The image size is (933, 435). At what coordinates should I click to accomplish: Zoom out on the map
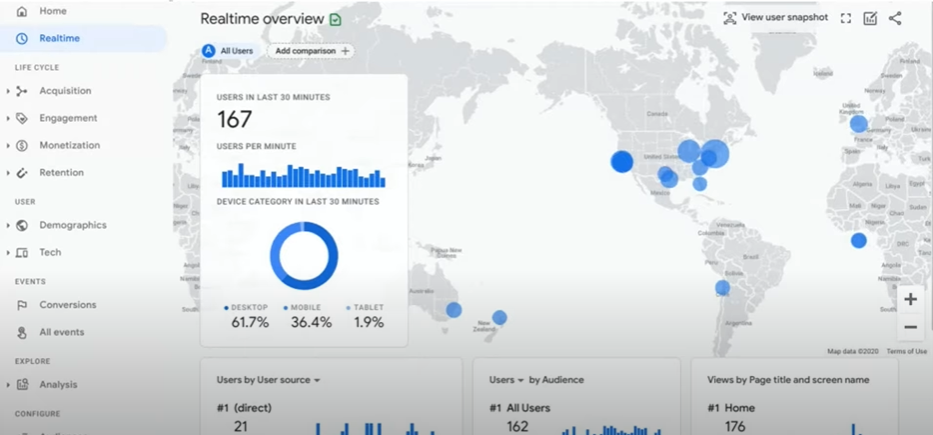point(910,327)
